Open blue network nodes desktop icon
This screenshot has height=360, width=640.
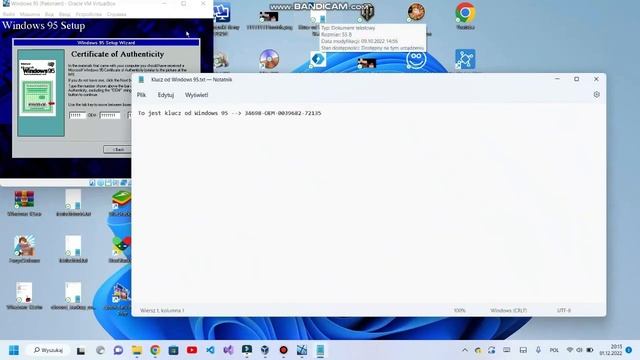465,59
